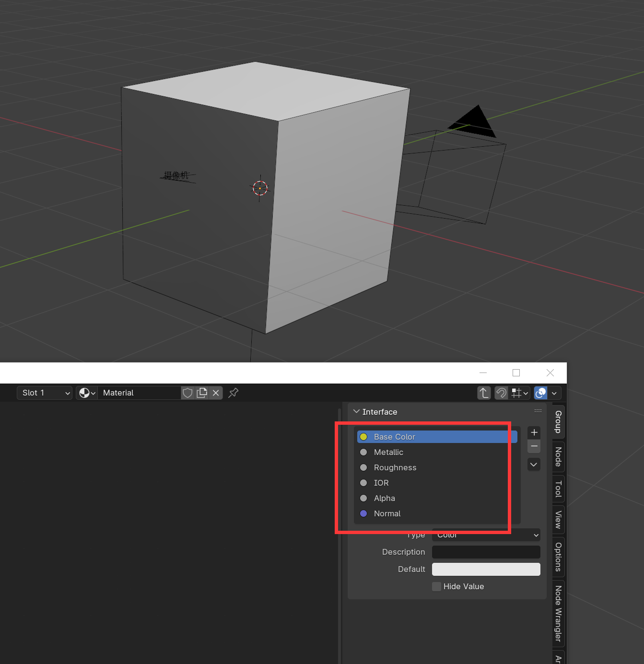Click the Interface panel drag grip
644x664 pixels.
point(538,411)
